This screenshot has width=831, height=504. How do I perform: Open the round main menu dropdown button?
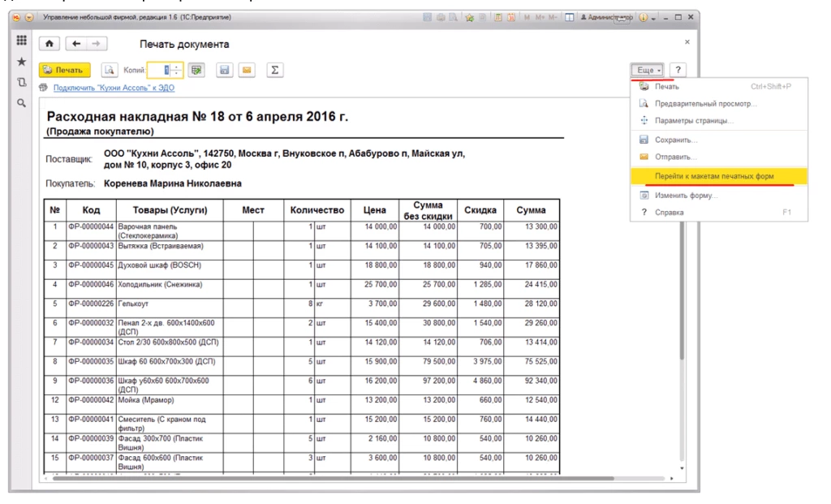click(29, 18)
